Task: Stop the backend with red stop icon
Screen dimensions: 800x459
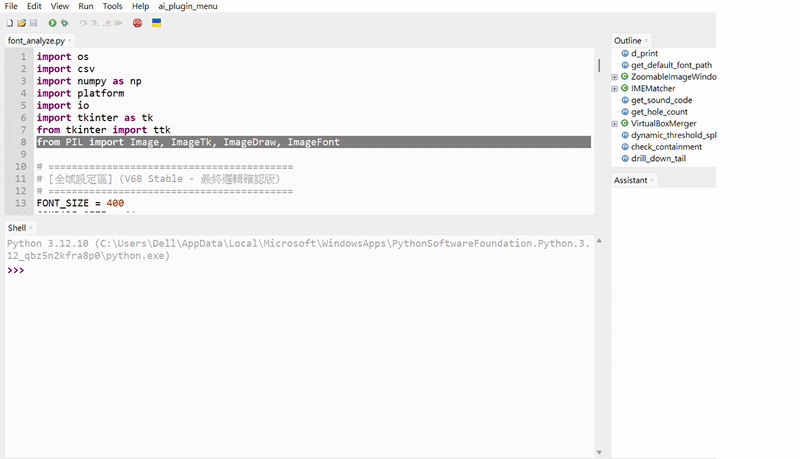Action: pyautogui.click(x=137, y=23)
